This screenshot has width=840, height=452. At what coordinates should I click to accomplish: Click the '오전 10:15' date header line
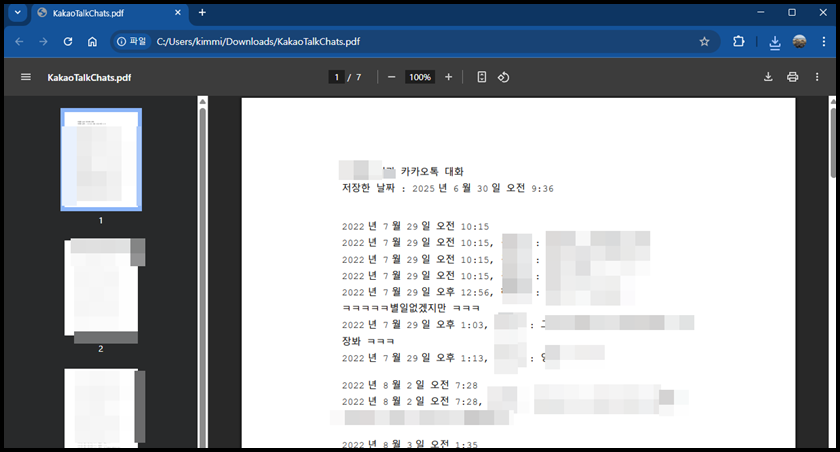click(x=416, y=226)
